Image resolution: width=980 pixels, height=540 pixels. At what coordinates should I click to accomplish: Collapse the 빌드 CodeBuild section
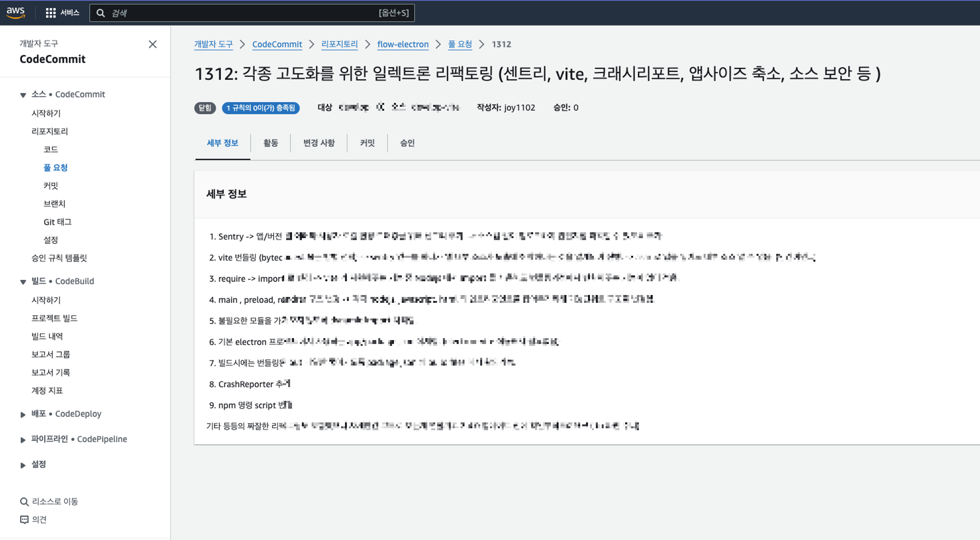[x=23, y=282]
